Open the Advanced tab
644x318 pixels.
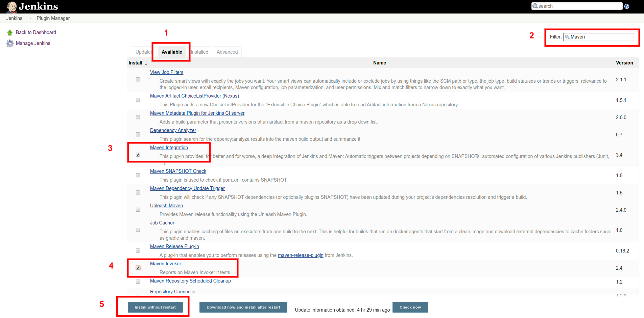(x=227, y=52)
